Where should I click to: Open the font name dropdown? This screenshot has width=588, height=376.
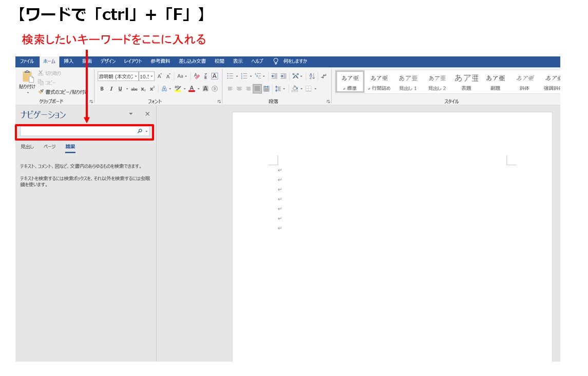coord(136,76)
